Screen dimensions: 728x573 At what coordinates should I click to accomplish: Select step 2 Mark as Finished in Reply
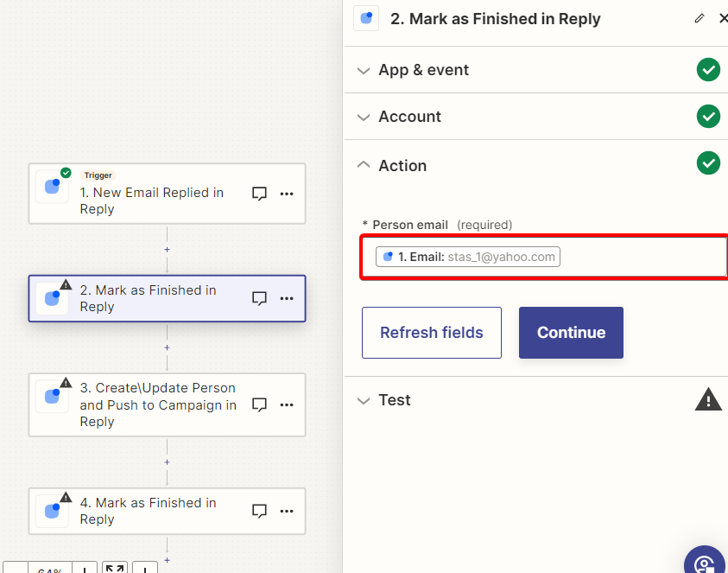tap(168, 298)
